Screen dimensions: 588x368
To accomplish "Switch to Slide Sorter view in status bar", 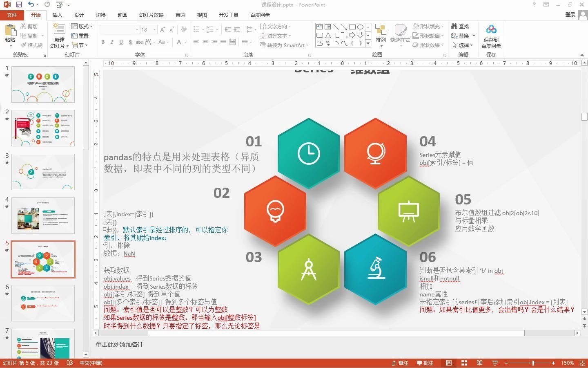I will [464, 363].
